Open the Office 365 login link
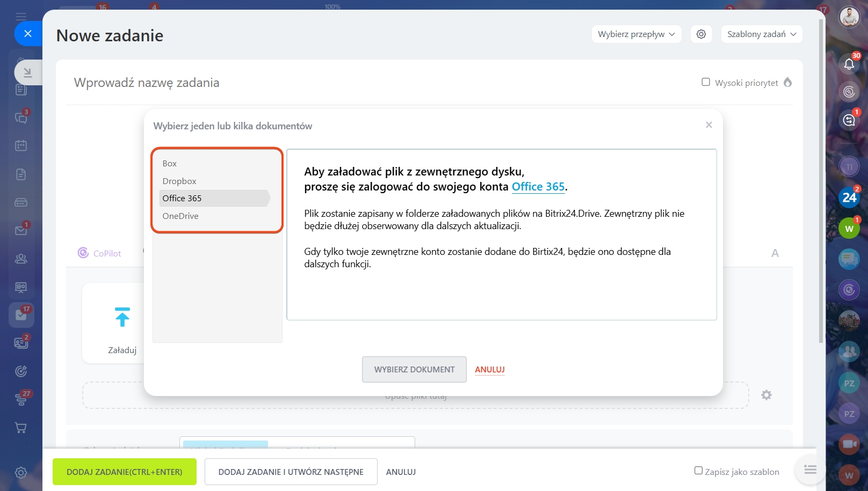The height and width of the screenshot is (491, 868). 538,187
